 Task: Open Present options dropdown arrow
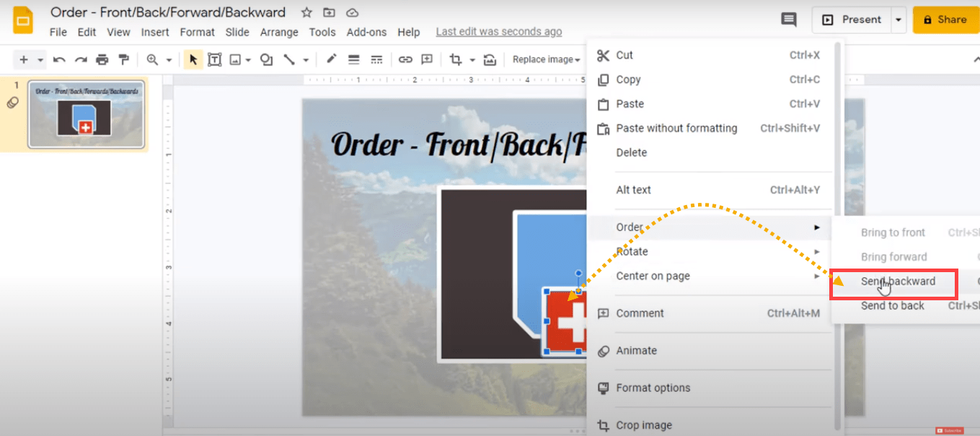click(x=899, y=20)
